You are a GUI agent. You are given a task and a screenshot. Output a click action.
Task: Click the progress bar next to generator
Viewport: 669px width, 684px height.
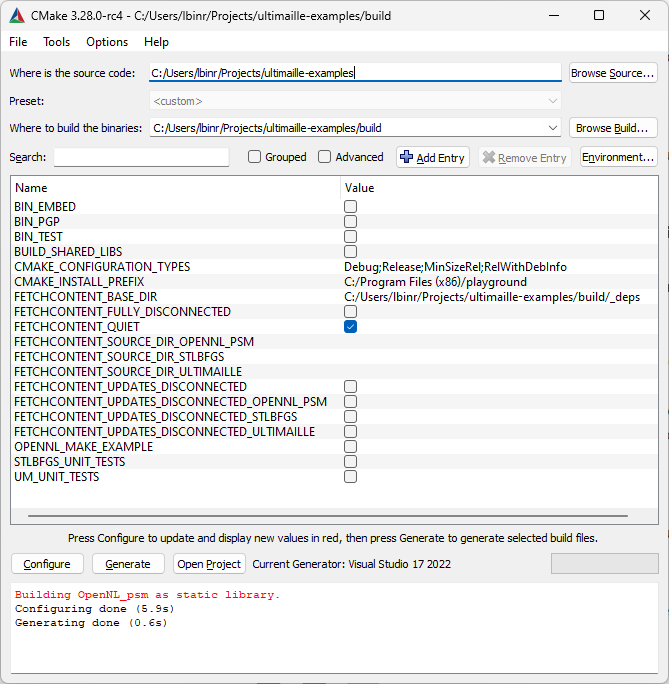point(604,564)
